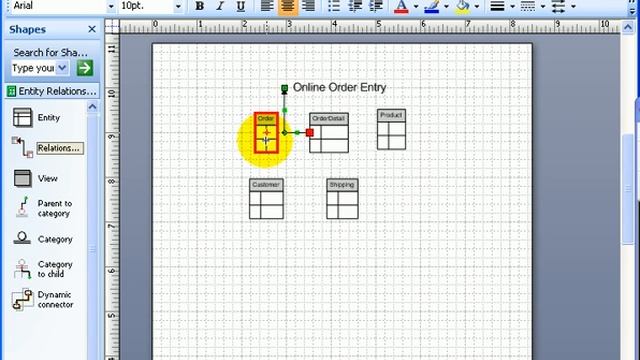
Task: Toggle Bold text formatting
Action: (200, 6)
